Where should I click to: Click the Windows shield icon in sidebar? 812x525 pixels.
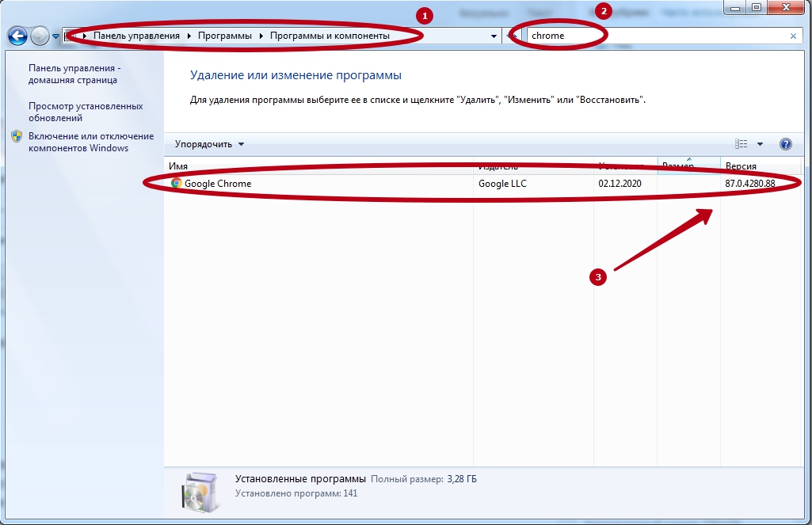(x=17, y=136)
